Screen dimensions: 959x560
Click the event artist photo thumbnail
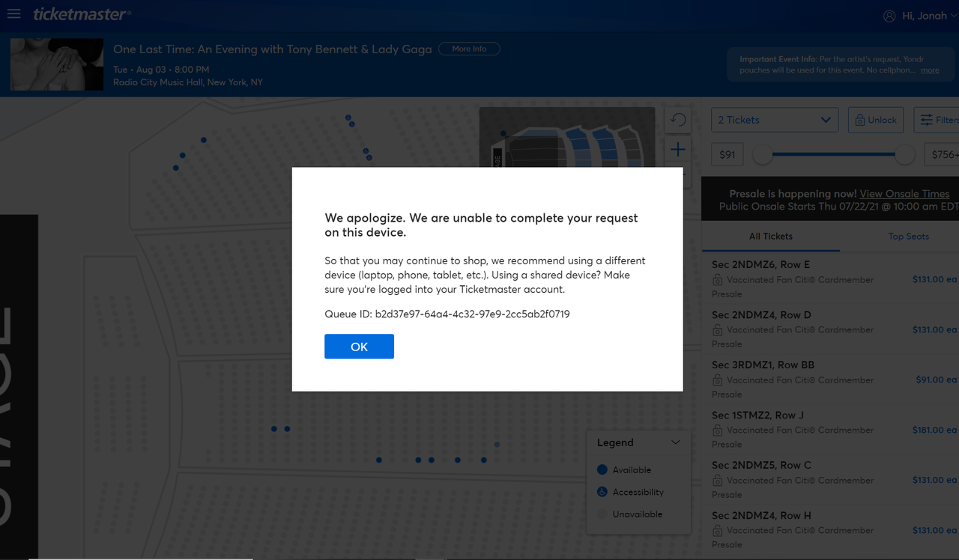[57, 64]
